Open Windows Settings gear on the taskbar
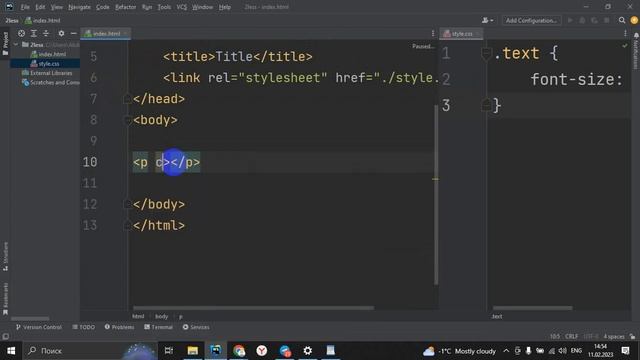The height and width of the screenshot is (360, 640). [x=307, y=351]
